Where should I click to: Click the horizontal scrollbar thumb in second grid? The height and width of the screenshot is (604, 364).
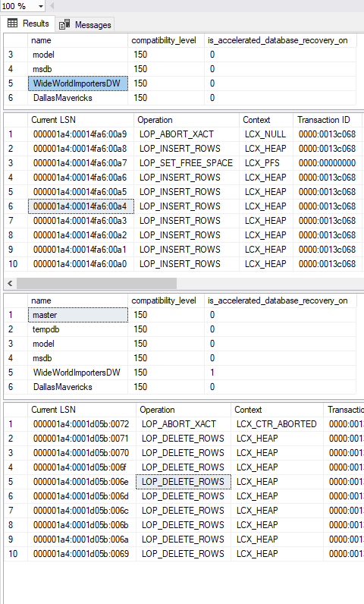click(96, 284)
